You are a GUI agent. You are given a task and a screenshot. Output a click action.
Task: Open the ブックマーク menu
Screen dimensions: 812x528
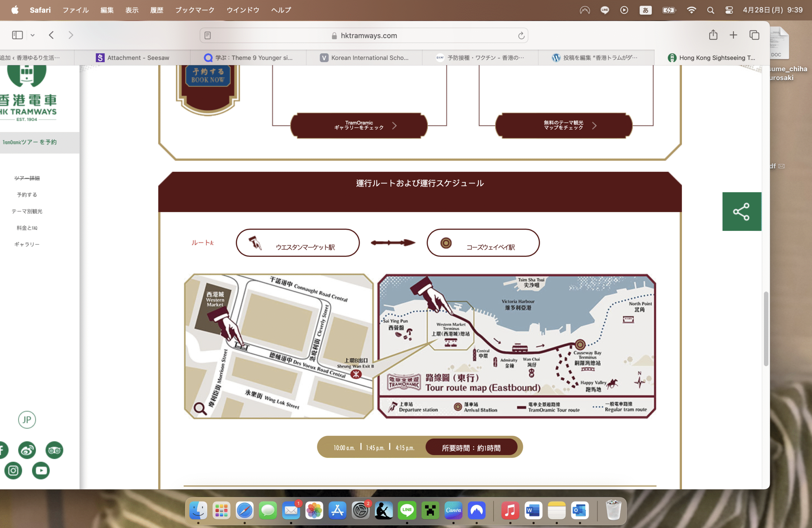[x=195, y=10]
